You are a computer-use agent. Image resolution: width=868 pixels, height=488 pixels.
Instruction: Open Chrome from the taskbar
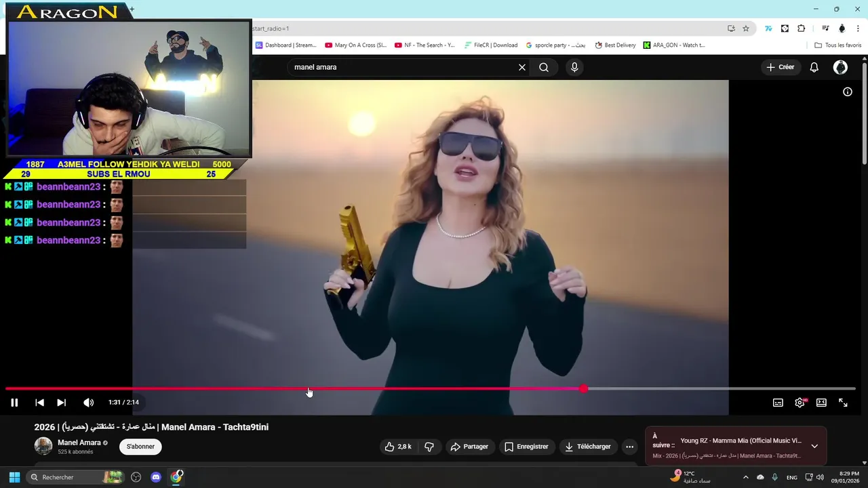point(176,477)
